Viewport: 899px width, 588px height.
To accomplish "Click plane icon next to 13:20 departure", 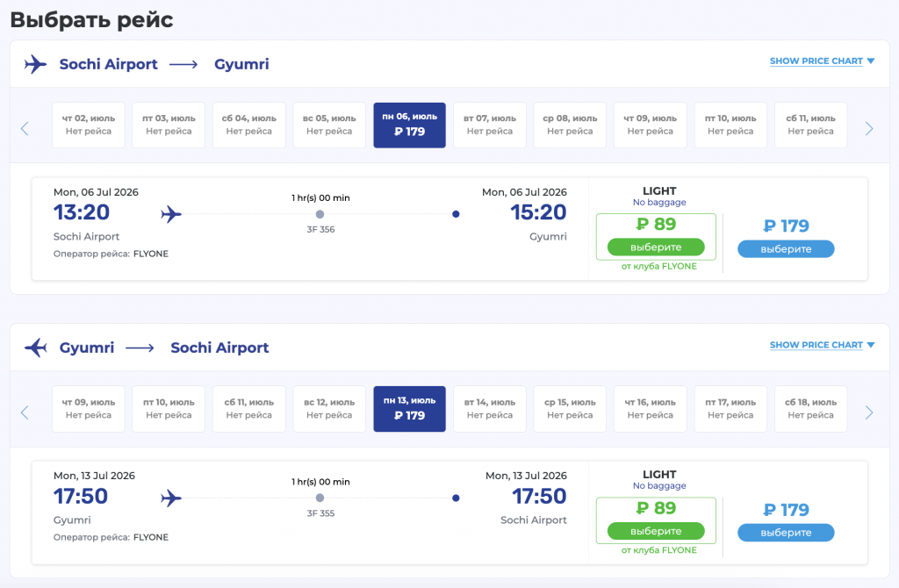I will tap(171, 214).
